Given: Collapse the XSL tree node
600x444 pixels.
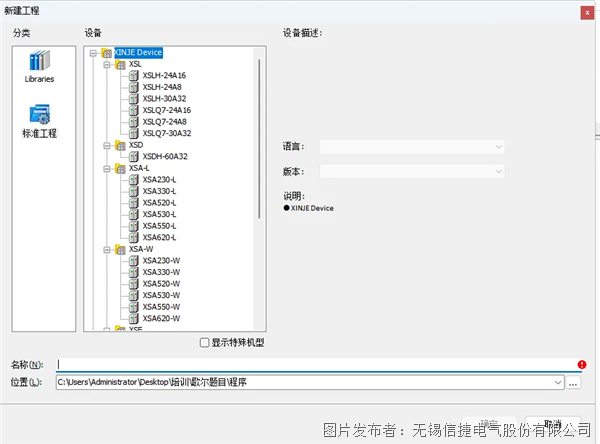Looking at the screenshot, I should (x=107, y=65).
